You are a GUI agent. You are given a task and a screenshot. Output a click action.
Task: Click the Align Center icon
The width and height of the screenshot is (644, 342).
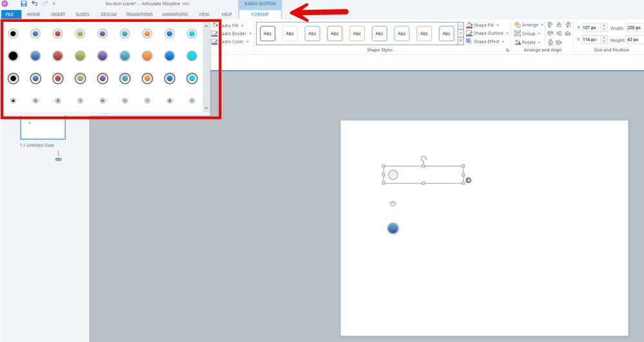(559, 25)
